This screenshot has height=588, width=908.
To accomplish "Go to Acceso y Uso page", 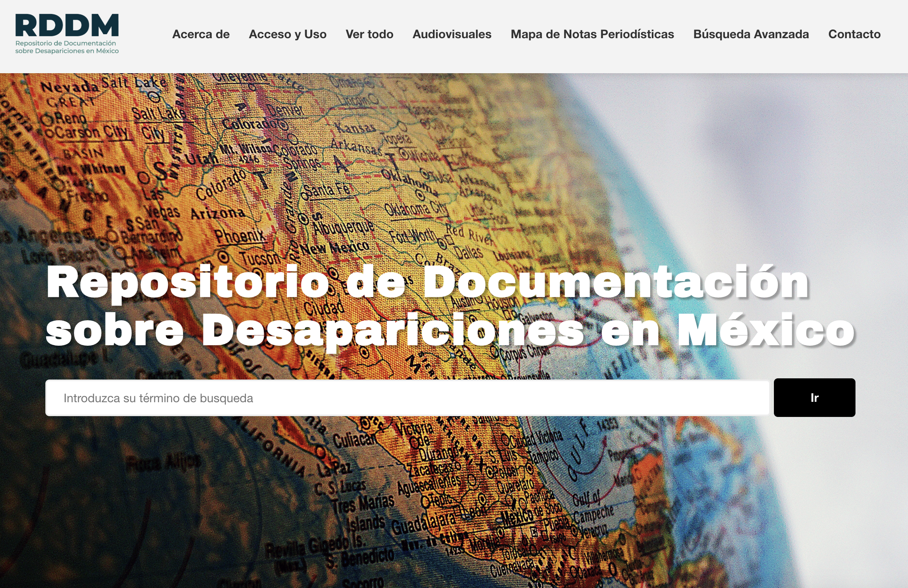I will click(x=288, y=34).
